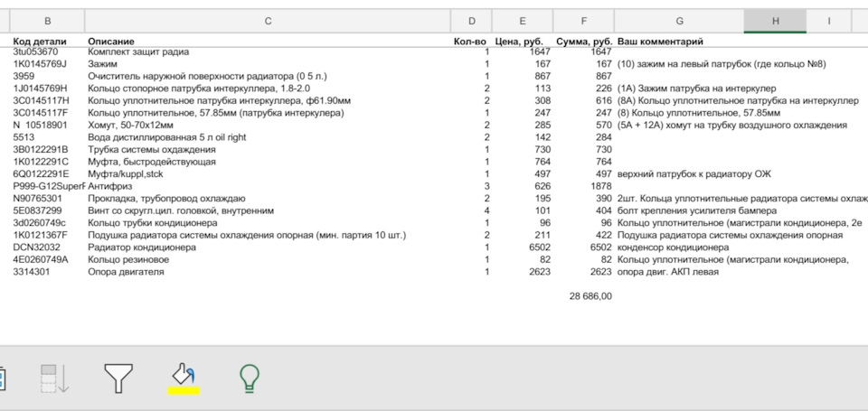Screen dimensions: 868x411
Task: Select comment 'опора двиг. АКП левая'
Action: (x=668, y=272)
